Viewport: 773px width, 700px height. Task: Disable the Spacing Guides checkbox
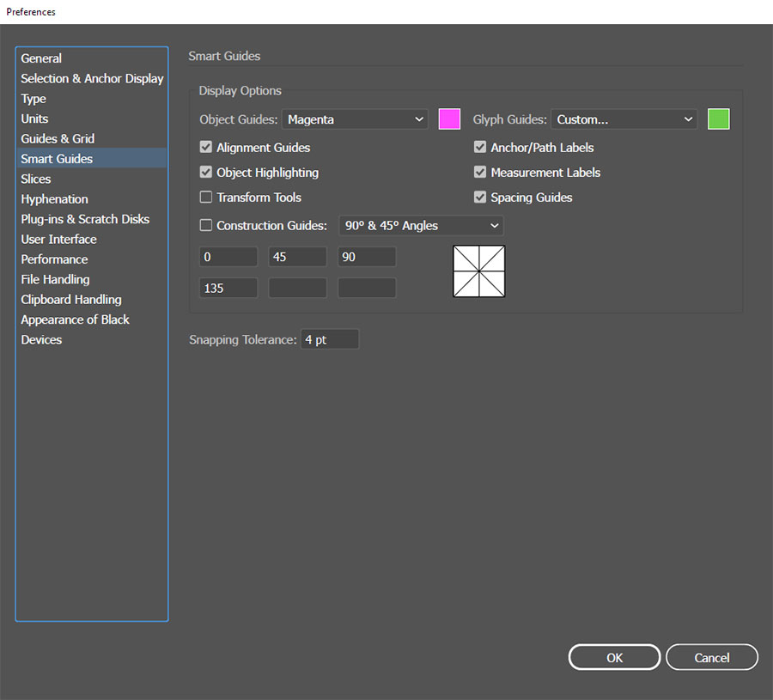(480, 198)
